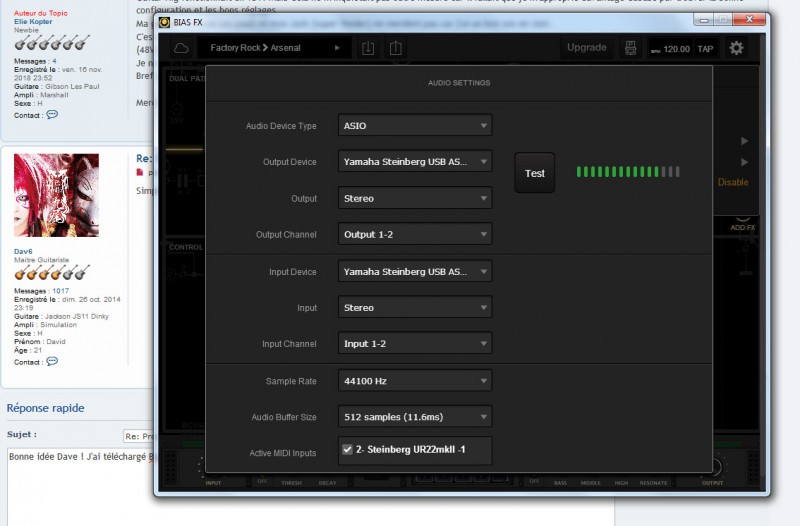The image size is (800, 526).
Task: Click the red post icon under Re:
Action: pos(140,173)
